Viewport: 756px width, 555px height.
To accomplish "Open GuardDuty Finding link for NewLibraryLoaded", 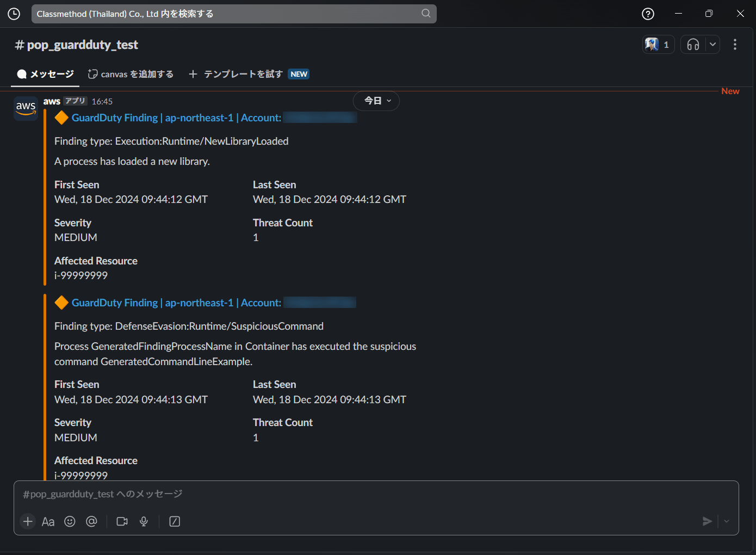I will [x=176, y=118].
